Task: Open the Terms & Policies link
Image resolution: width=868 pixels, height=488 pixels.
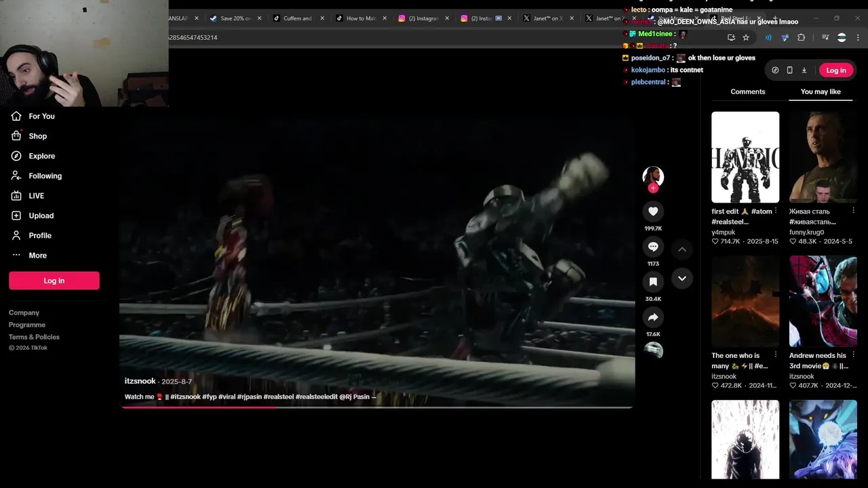Action: tap(34, 337)
